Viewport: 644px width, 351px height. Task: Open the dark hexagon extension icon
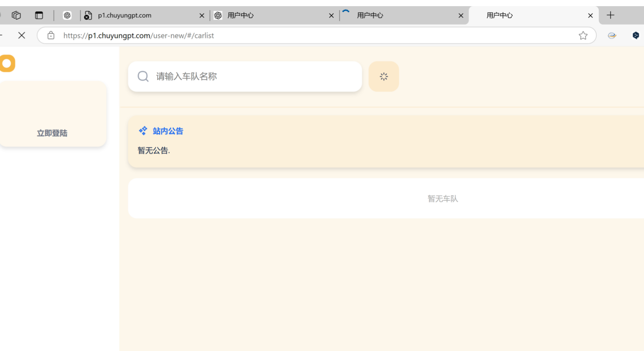[635, 35]
